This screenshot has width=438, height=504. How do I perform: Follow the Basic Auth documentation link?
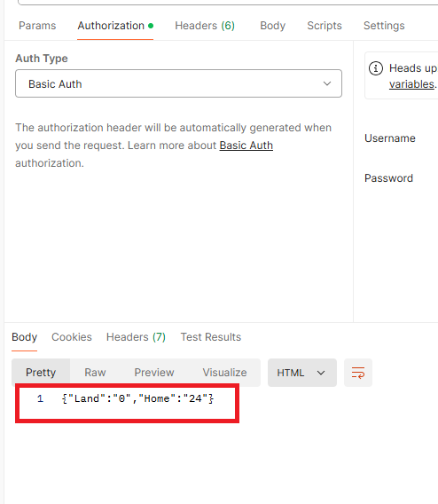[246, 146]
